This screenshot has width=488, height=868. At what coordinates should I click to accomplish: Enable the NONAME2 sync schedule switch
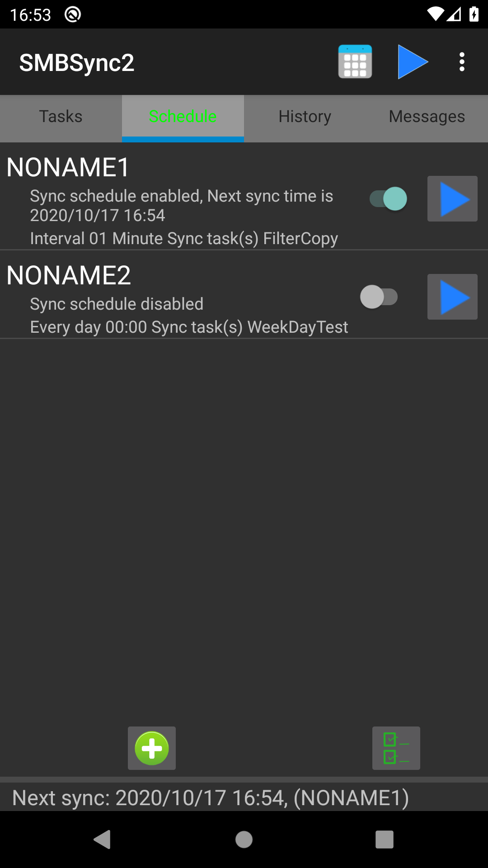coord(379,297)
